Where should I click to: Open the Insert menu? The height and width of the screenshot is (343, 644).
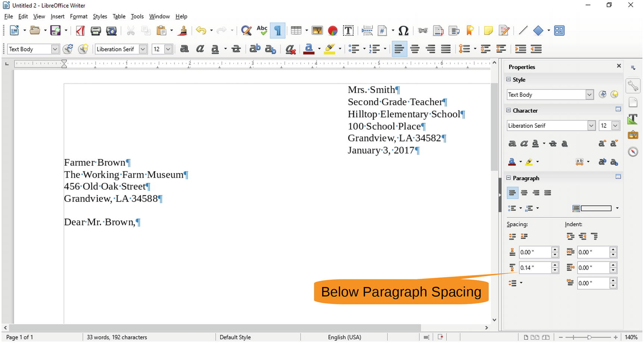[x=57, y=16]
